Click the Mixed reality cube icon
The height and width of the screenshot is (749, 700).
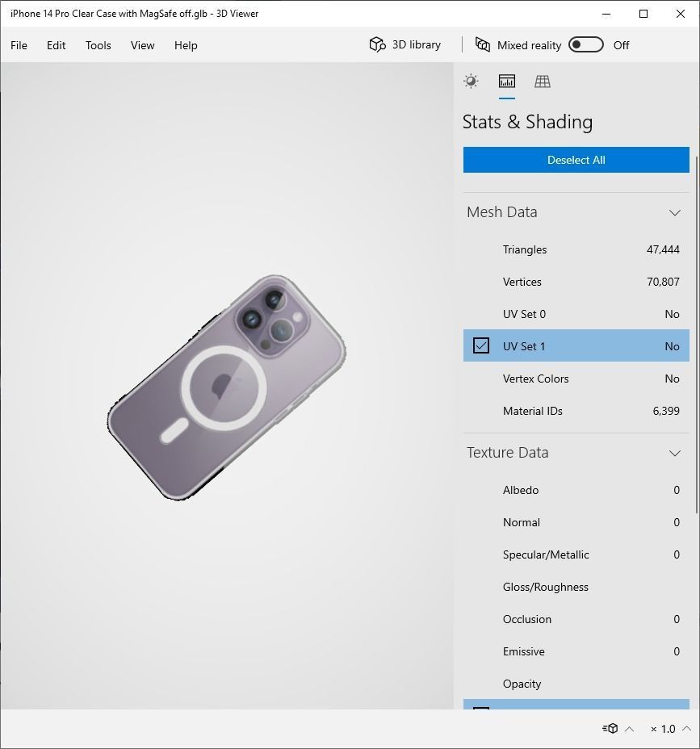click(483, 45)
